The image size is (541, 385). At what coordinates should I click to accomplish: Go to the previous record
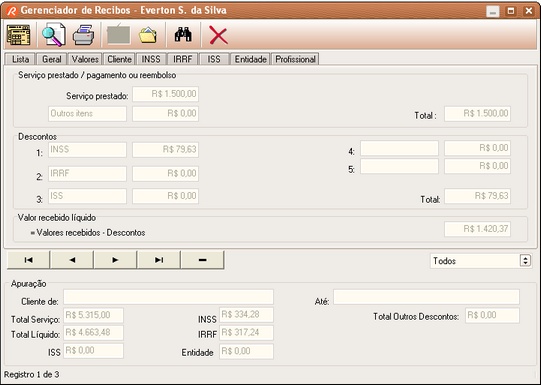(72, 260)
